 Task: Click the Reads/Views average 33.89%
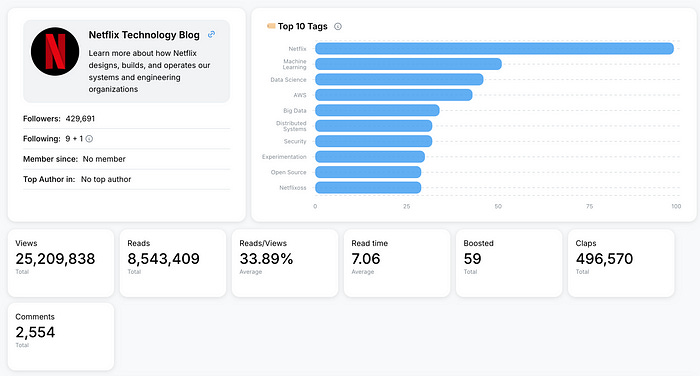pos(266,259)
